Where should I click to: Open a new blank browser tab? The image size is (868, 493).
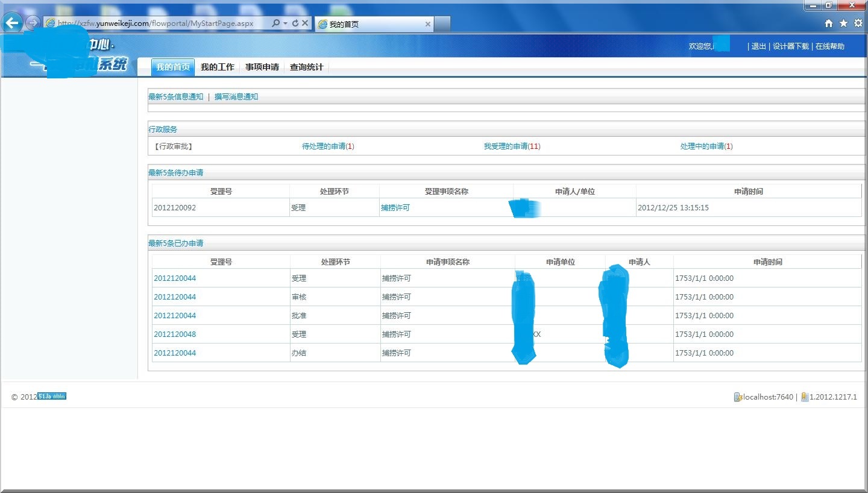[x=442, y=24]
